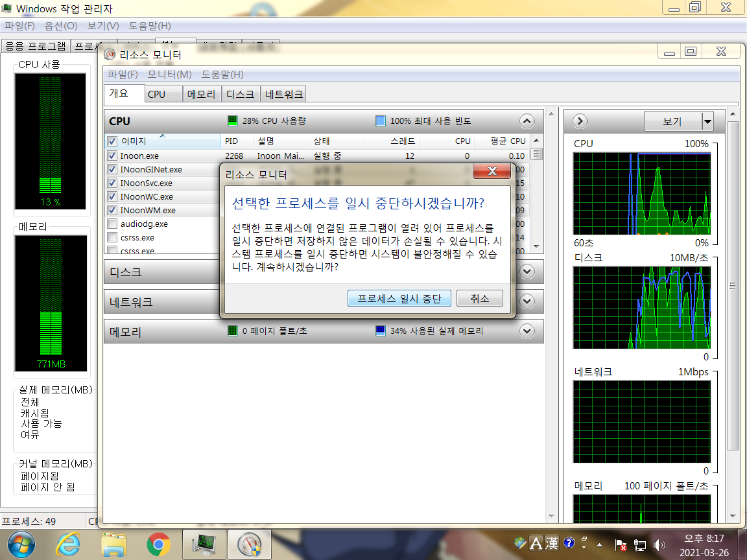Open Task Manager 보기(V) menu
This screenshot has width=747, height=560.
103,26
